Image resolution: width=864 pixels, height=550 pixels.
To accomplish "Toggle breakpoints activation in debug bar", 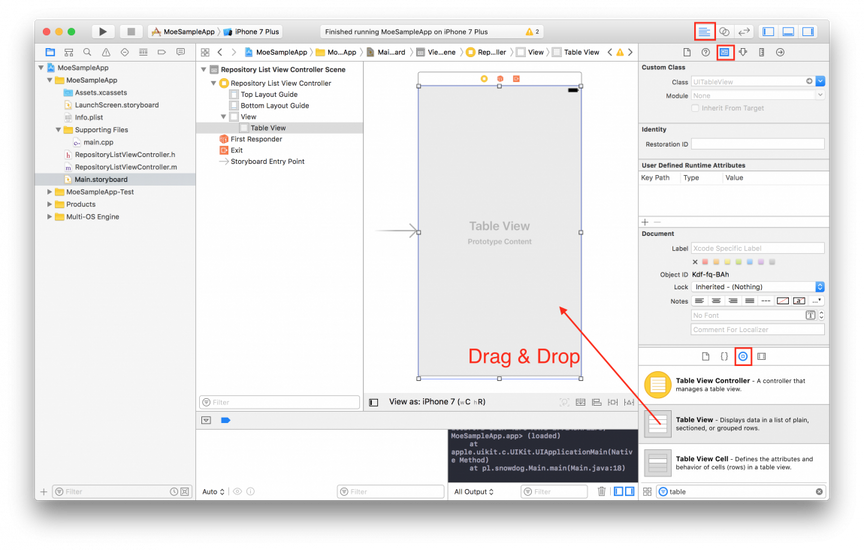I will (x=225, y=420).
